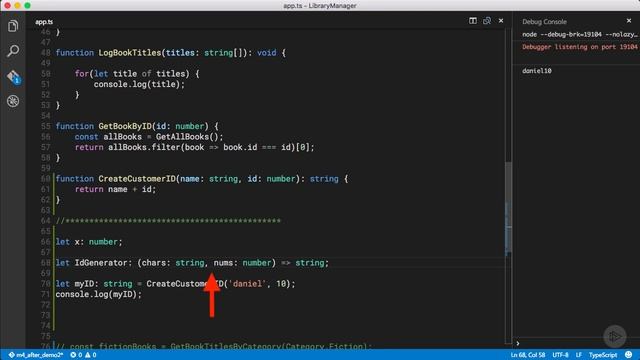
Task: Click the CreateCustomerID function declaration name
Action: [137, 179]
